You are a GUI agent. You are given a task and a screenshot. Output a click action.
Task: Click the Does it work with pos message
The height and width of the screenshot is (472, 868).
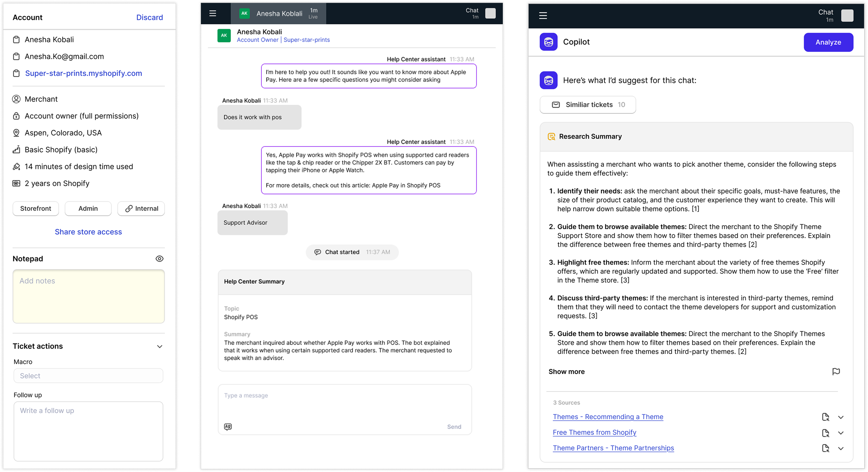pyautogui.click(x=259, y=117)
